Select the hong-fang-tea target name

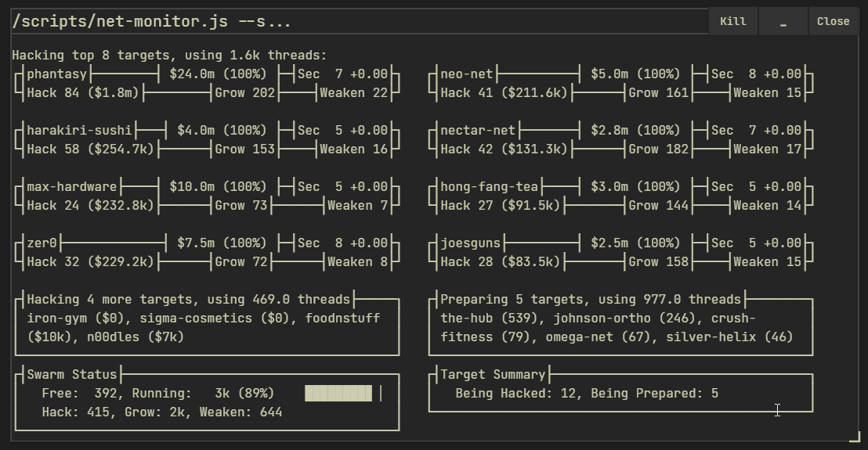point(490,187)
